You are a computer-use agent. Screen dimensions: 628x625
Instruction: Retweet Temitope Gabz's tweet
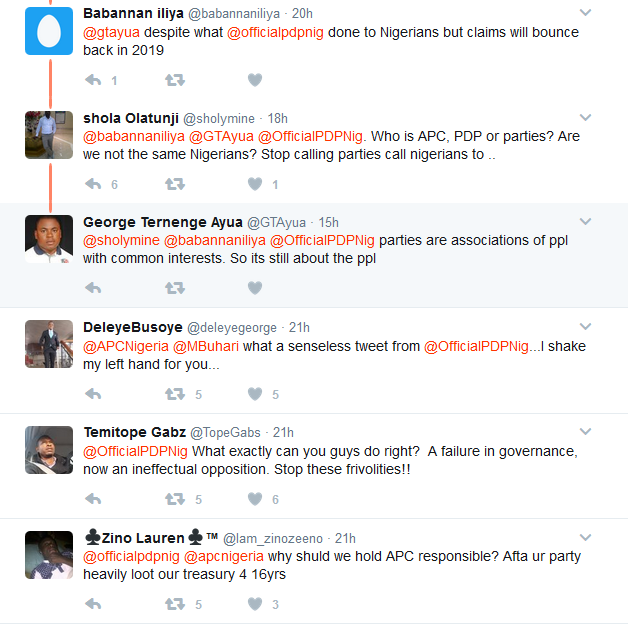coord(174,499)
